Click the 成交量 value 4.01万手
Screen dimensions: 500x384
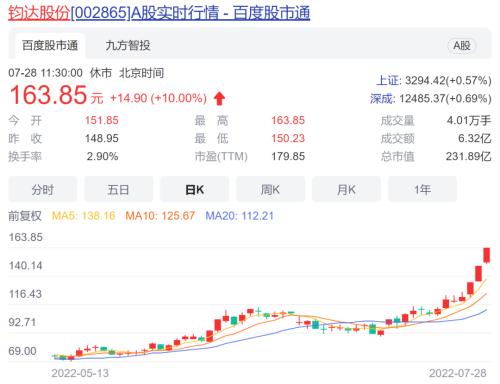point(469,120)
